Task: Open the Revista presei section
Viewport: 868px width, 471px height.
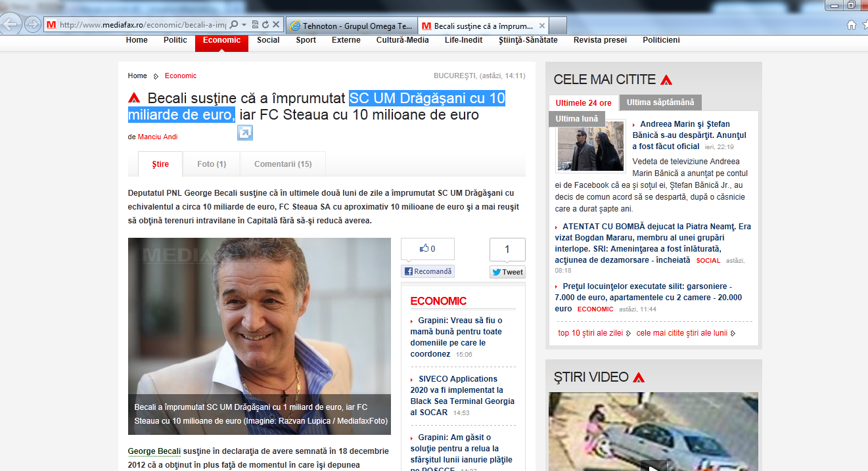Action: [x=600, y=40]
